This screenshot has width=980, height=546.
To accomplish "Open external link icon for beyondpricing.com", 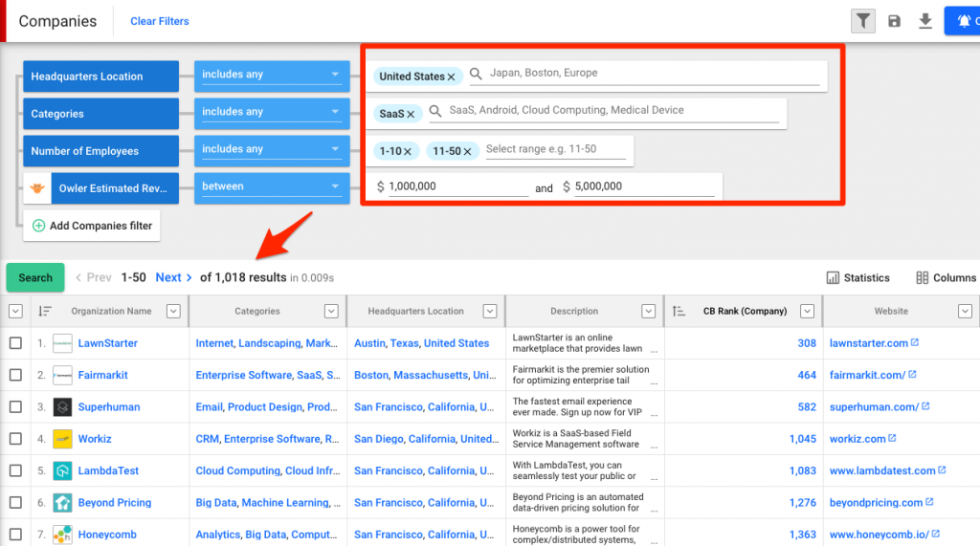I will (x=929, y=502).
